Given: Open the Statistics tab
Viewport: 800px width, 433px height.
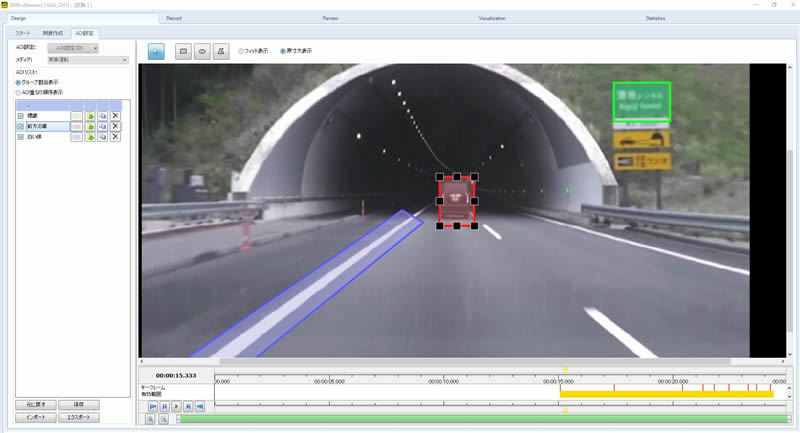Looking at the screenshot, I should [x=656, y=18].
